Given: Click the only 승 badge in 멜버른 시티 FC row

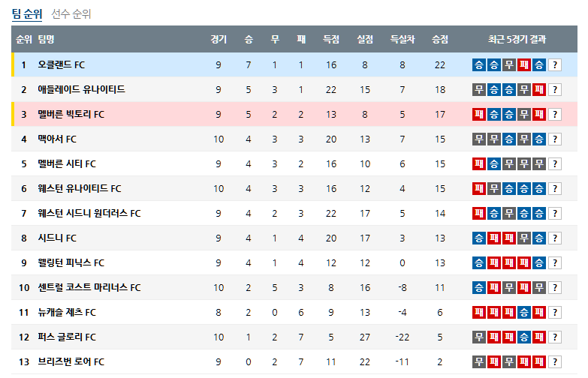Looking at the screenshot, I should tap(494, 164).
